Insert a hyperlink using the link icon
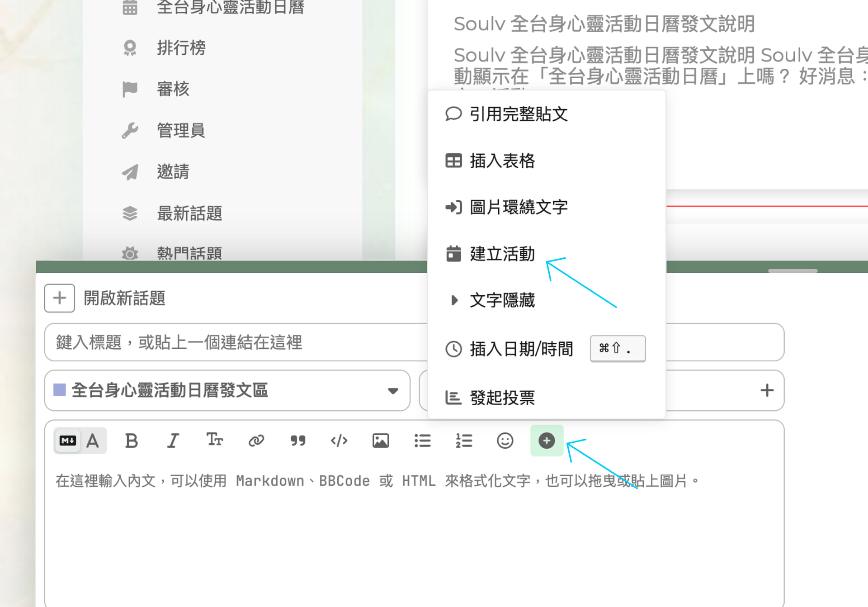 (x=256, y=441)
